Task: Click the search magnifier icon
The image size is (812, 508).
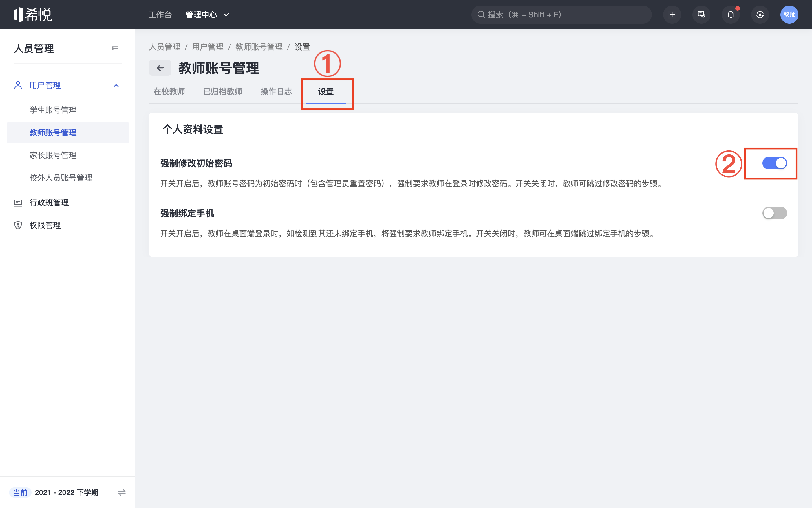Action: point(481,15)
